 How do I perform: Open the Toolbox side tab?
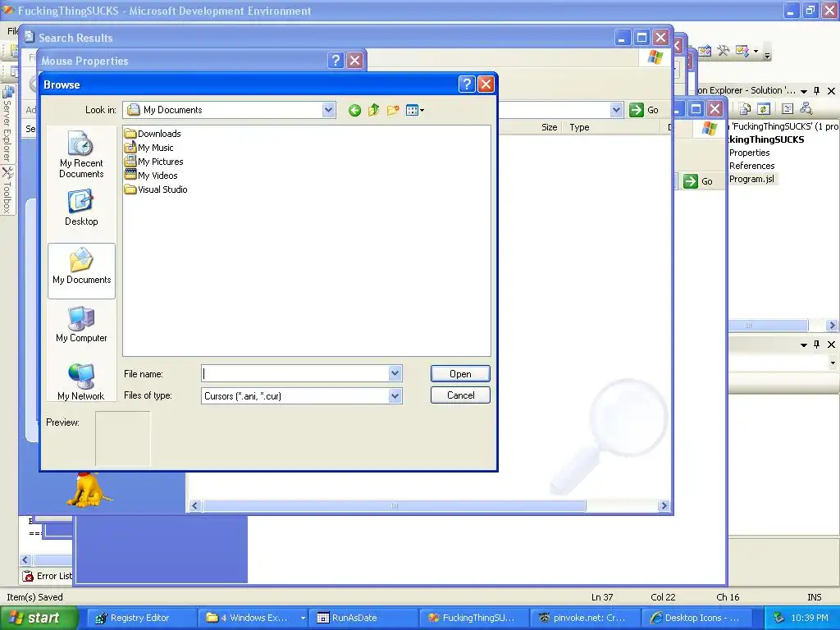pos(7,190)
